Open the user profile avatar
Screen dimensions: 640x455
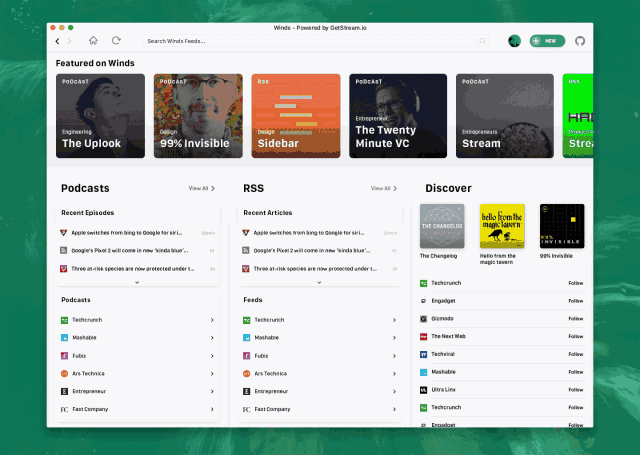click(x=514, y=41)
